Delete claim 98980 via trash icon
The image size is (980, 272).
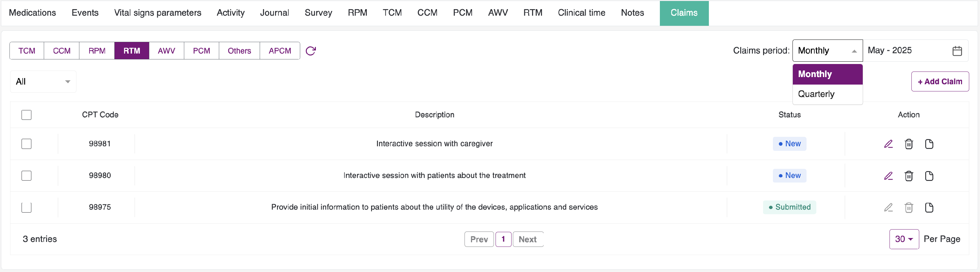coord(908,176)
